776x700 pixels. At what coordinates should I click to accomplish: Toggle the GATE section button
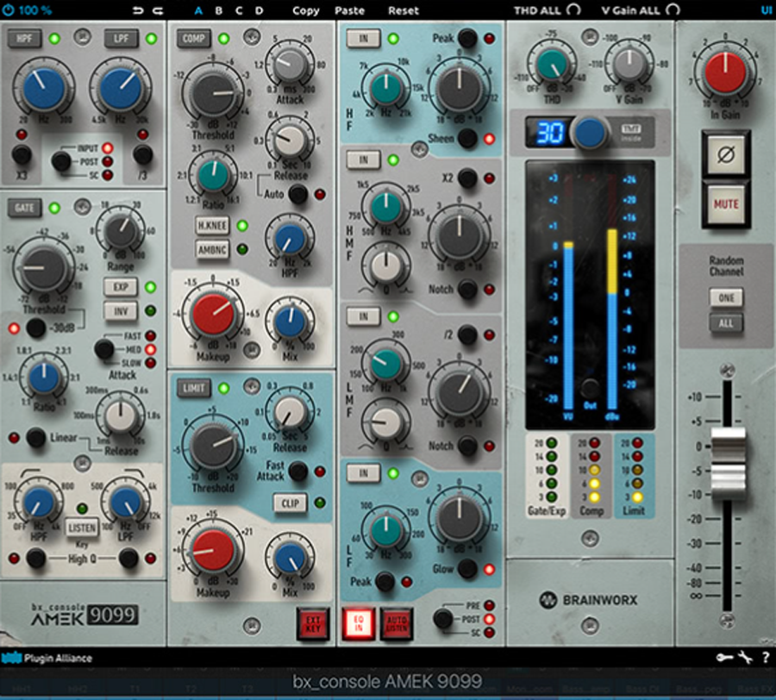pos(24,208)
